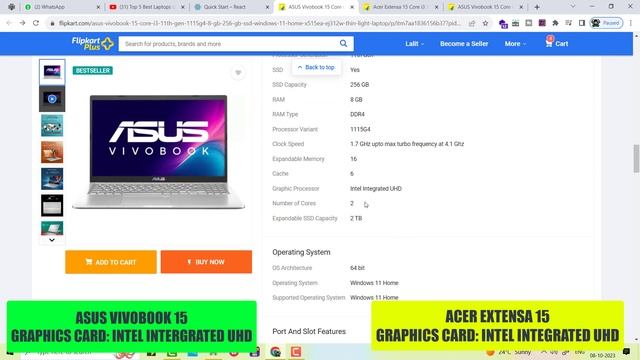Reload the Flipkart page

[x=36, y=23]
